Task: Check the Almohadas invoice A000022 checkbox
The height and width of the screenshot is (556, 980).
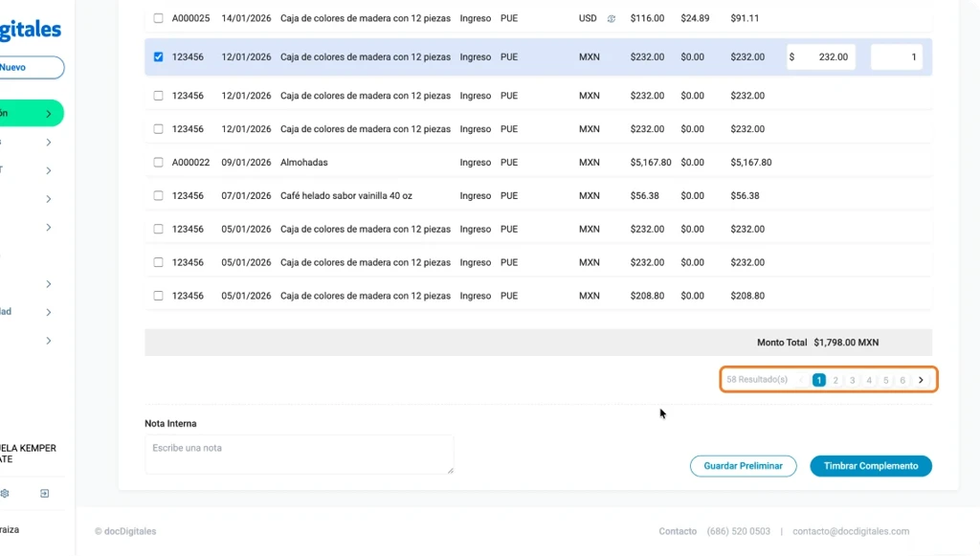Action: (159, 163)
